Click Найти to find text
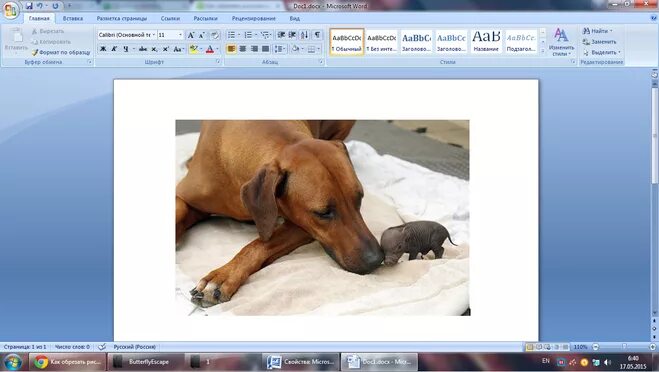The image size is (659, 372). pyautogui.click(x=598, y=31)
